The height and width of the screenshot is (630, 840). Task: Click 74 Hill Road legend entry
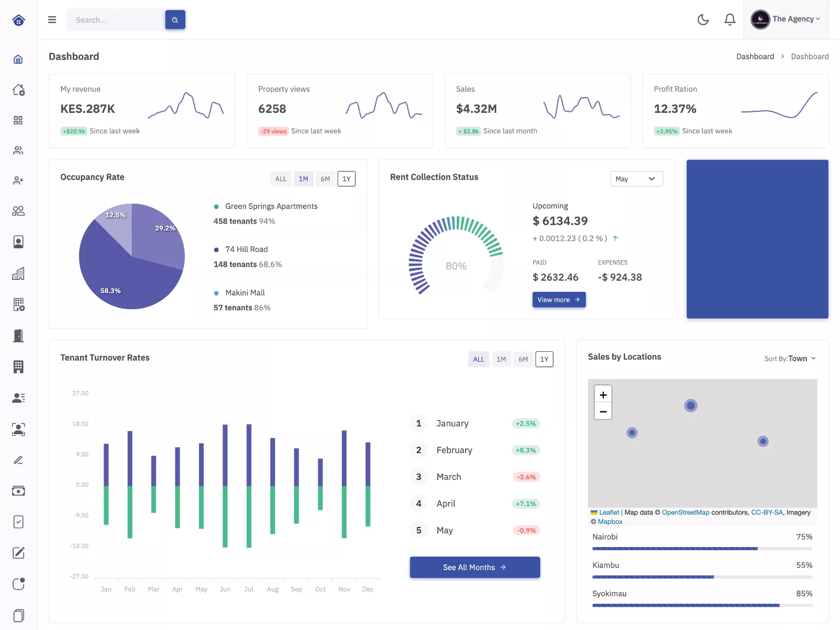[241, 249]
